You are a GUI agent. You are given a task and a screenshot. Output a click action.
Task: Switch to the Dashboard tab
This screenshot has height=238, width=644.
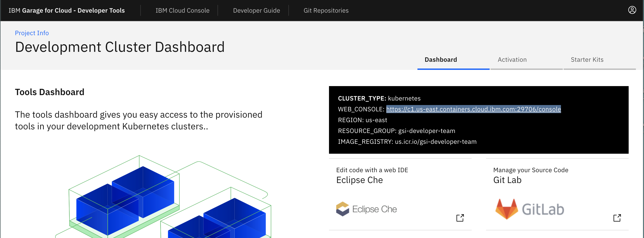[453, 60]
